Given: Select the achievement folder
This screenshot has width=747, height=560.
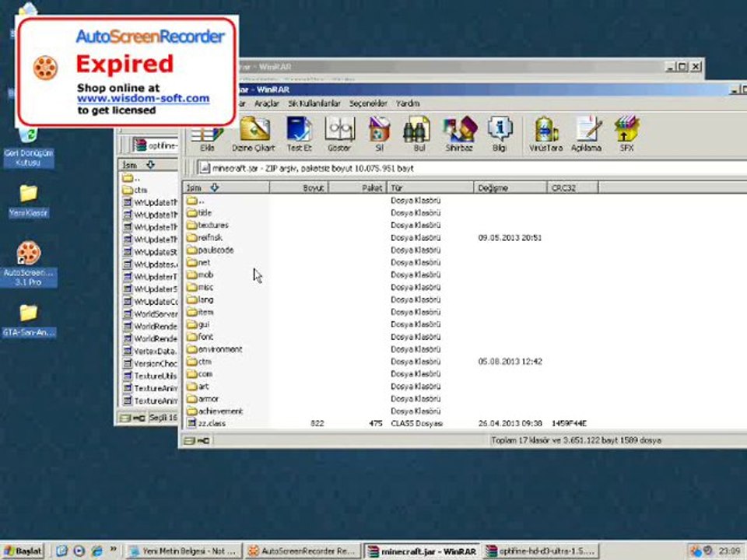Looking at the screenshot, I should (215, 411).
